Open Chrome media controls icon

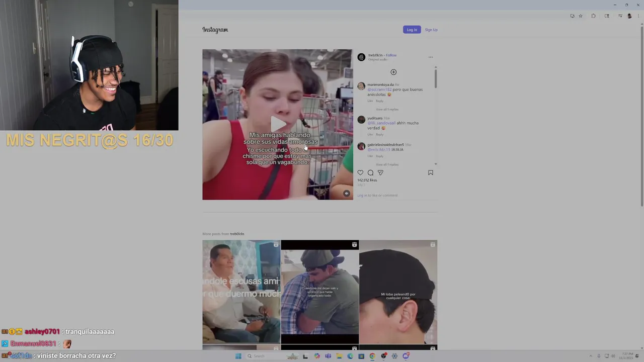click(x=620, y=16)
